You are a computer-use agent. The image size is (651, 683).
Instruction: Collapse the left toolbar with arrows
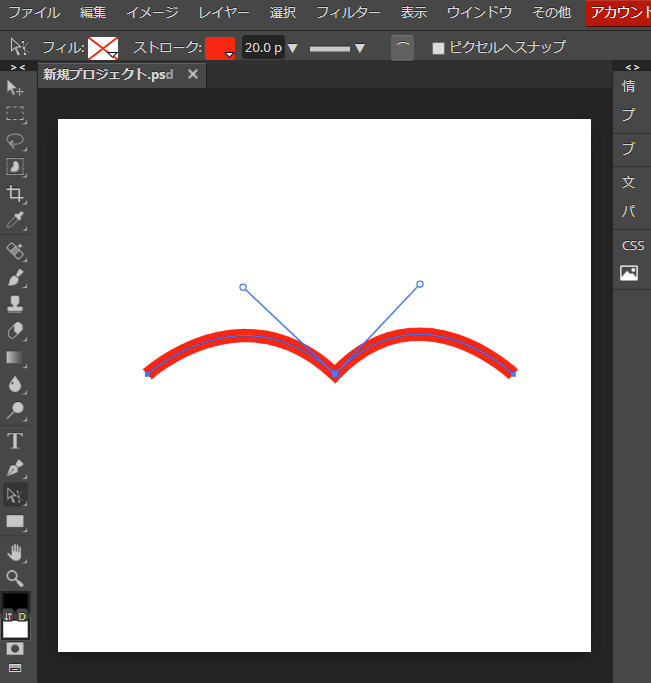(18, 67)
